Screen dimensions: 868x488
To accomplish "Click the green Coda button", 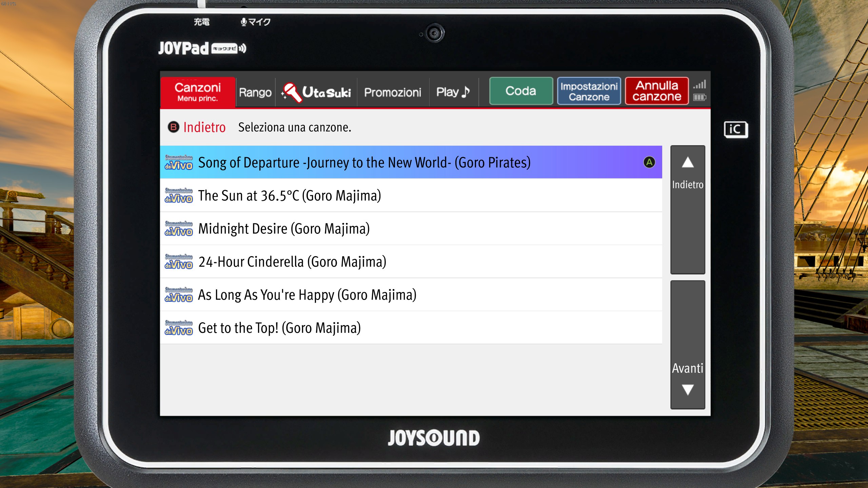I will (x=521, y=91).
